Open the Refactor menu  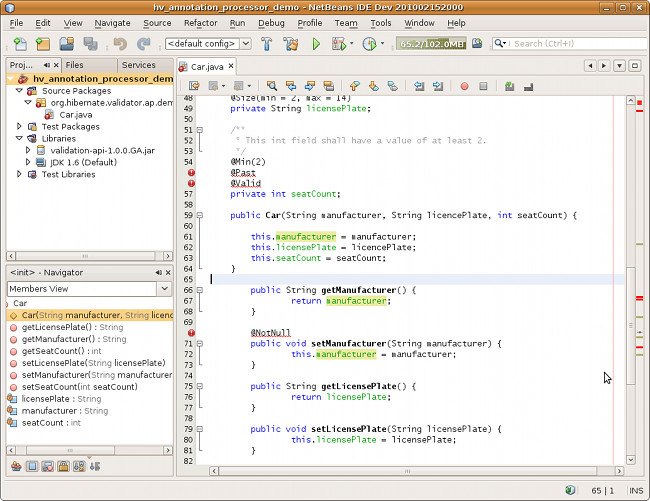[x=200, y=22]
